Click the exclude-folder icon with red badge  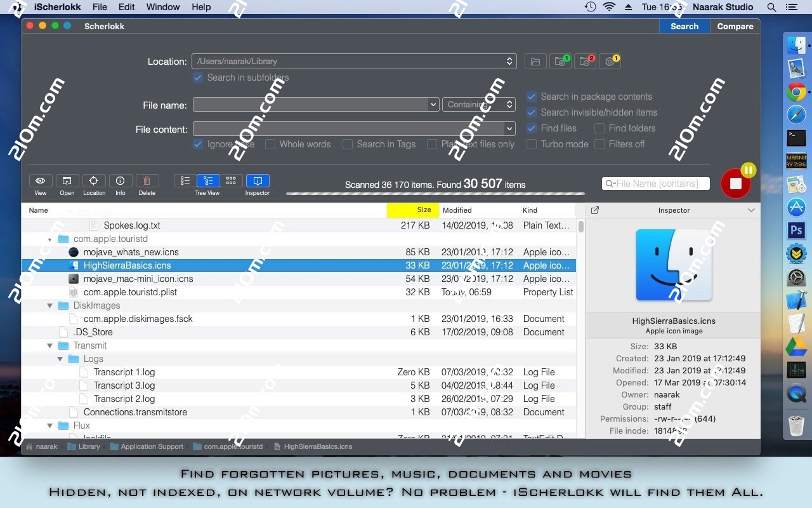585,62
